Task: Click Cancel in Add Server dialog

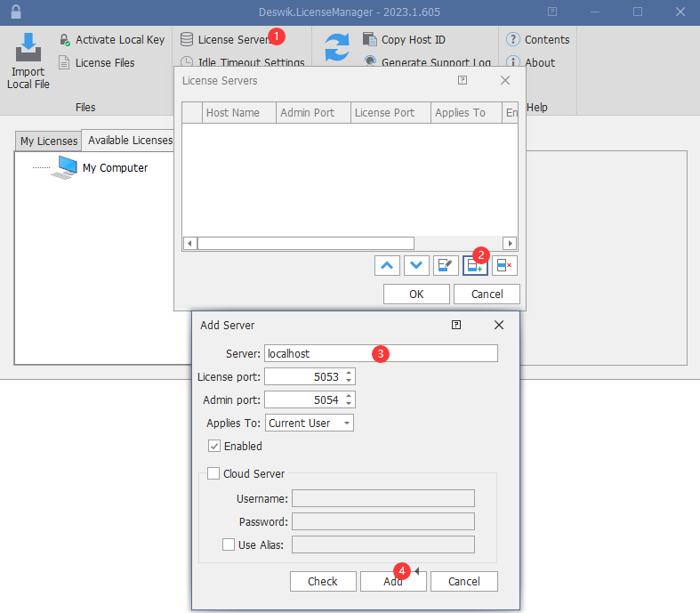Action: point(463,581)
